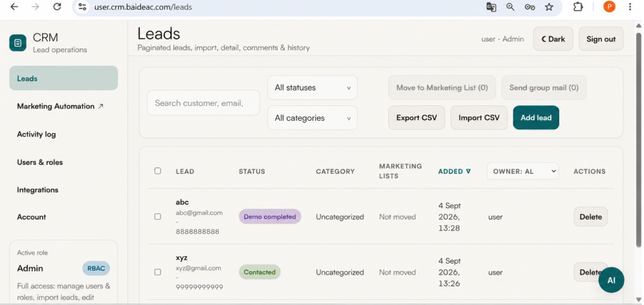Open Activity log in the sidebar
Viewport: 644px width, 305px height.
click(36, 134)
